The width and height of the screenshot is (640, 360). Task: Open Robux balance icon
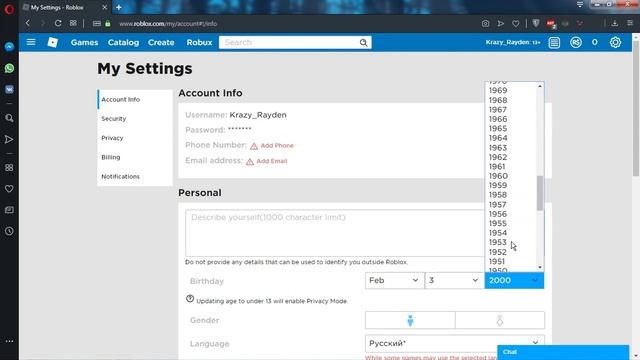(576, 42)
